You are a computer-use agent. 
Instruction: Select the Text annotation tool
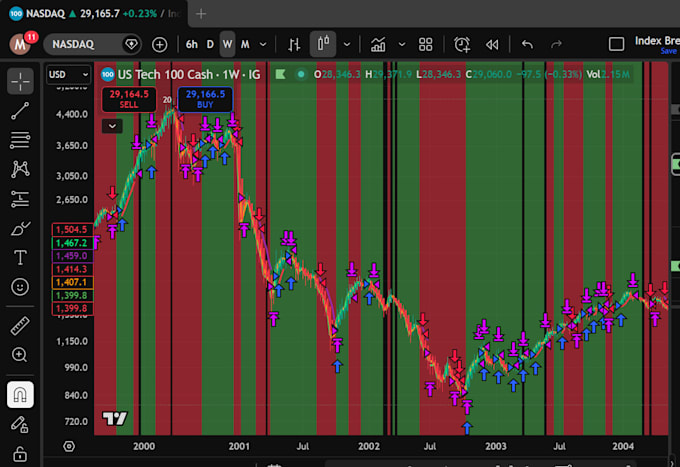click(20, 257)
